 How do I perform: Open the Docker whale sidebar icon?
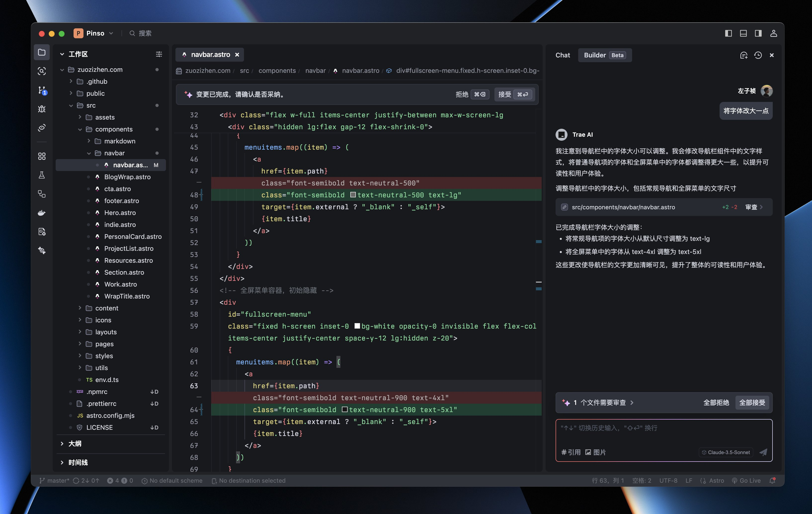(x=42, y=213)
